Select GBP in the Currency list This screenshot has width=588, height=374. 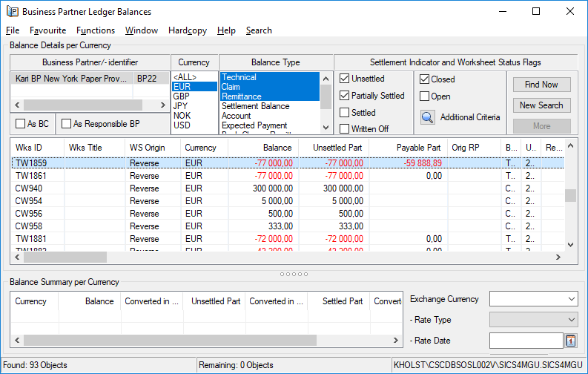(x=182, y=96)
